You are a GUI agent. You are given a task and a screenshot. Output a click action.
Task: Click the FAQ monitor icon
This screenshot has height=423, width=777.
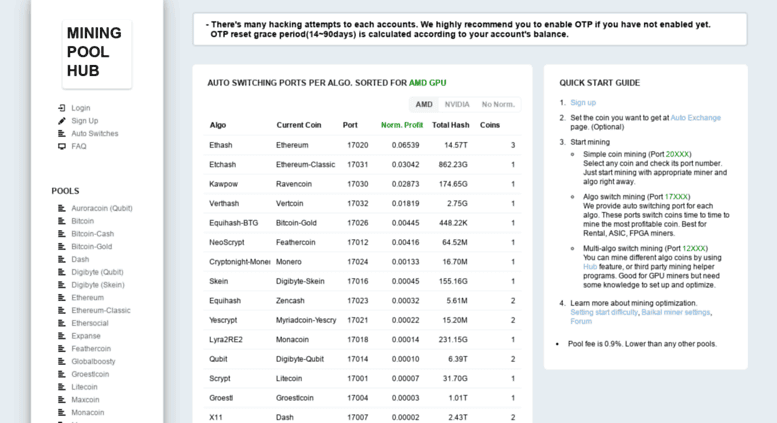[x=61, y=147]
